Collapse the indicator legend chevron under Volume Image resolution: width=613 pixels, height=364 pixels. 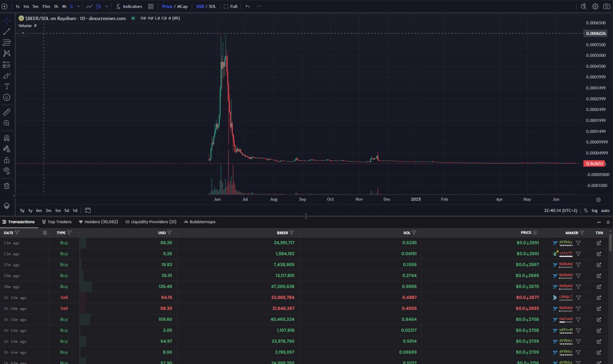pyautogui.click(x=23, y=33)
